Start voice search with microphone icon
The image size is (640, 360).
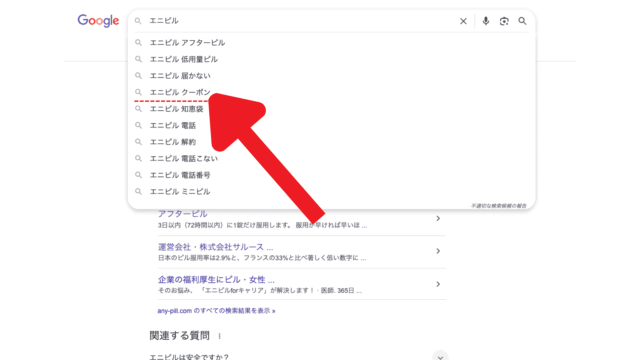(485, 21)
